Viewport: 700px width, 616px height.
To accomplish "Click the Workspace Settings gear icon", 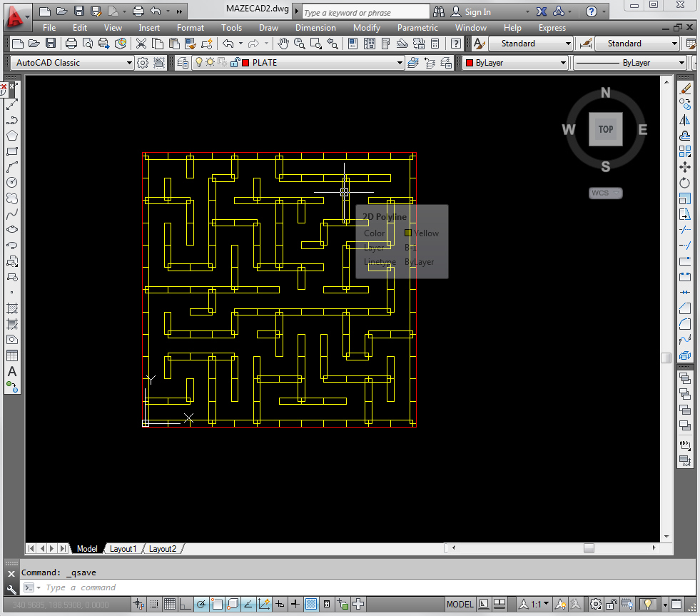I will point(143,63).
